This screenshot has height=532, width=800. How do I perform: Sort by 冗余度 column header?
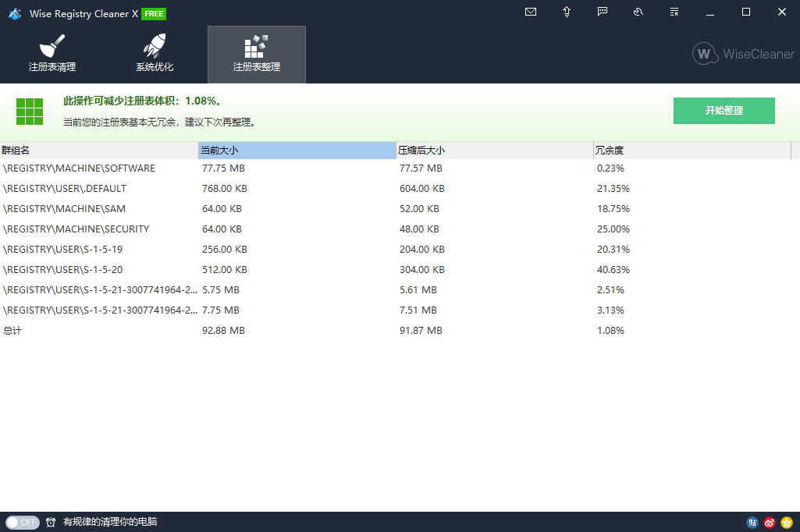click(x=692, y=151)
